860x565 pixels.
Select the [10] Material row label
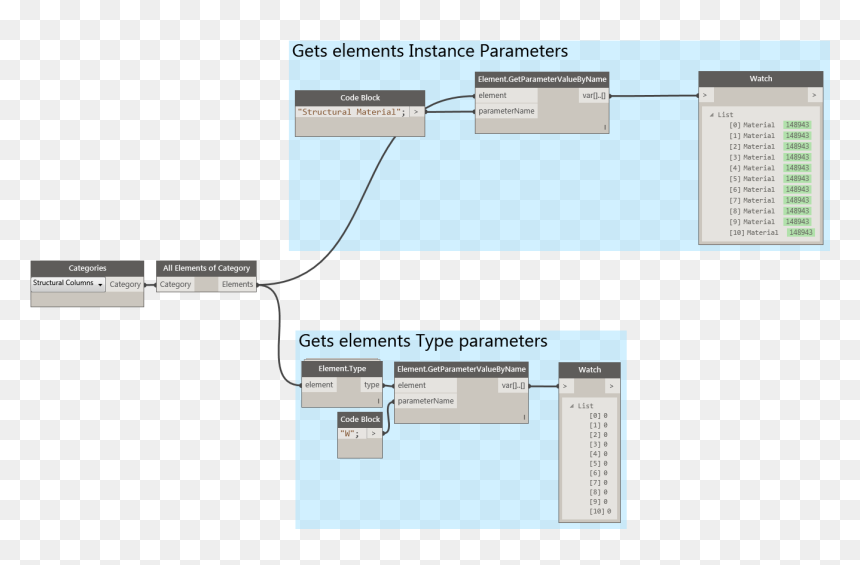(754, 233)
